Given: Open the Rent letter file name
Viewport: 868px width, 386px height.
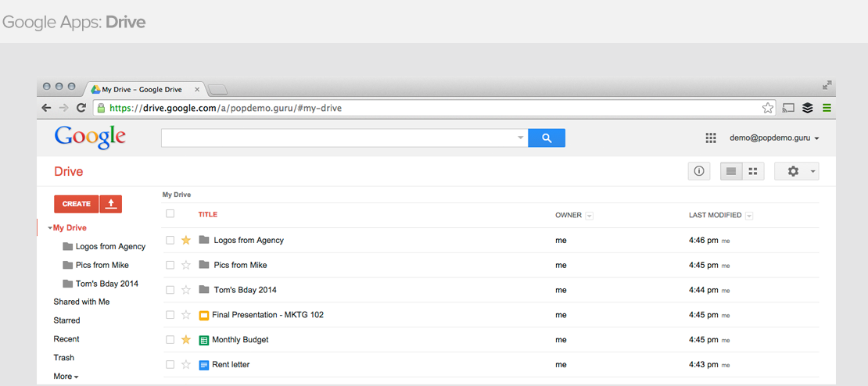Looking at the screenshot, I should pos(231,364).
